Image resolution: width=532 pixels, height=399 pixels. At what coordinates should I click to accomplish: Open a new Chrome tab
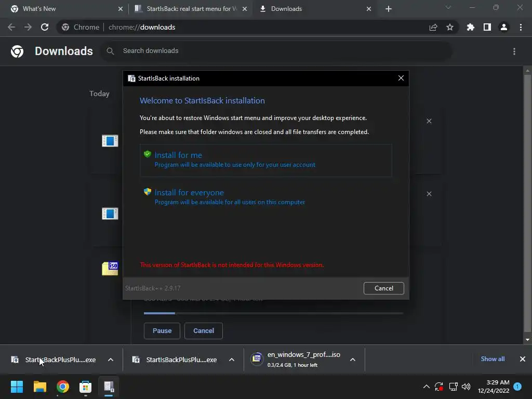coord(389,9)
